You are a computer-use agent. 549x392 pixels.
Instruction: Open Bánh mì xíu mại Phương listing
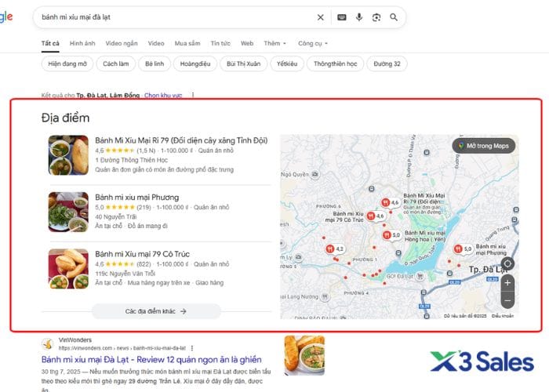click(x=137, y=198)
